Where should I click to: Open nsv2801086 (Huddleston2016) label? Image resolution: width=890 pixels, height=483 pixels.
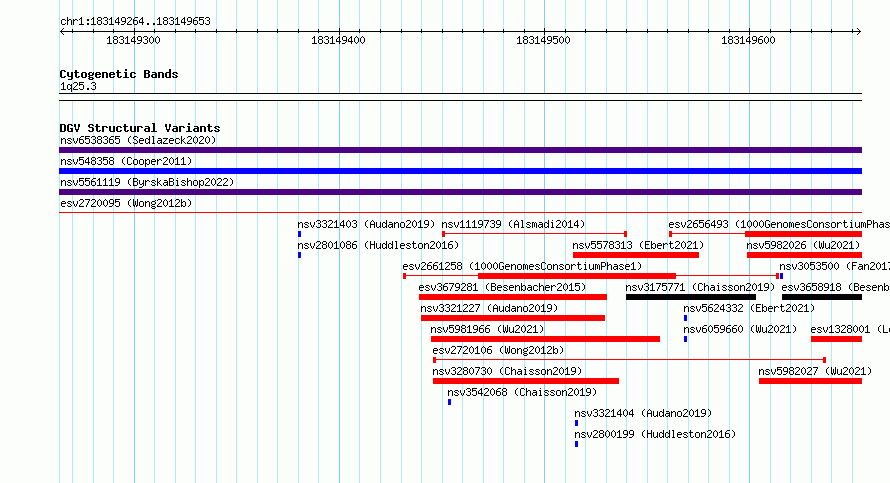click(x=378, y=245)
